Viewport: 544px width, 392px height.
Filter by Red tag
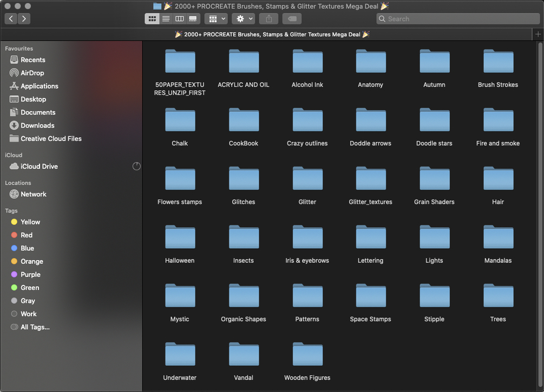coord(22,235)
